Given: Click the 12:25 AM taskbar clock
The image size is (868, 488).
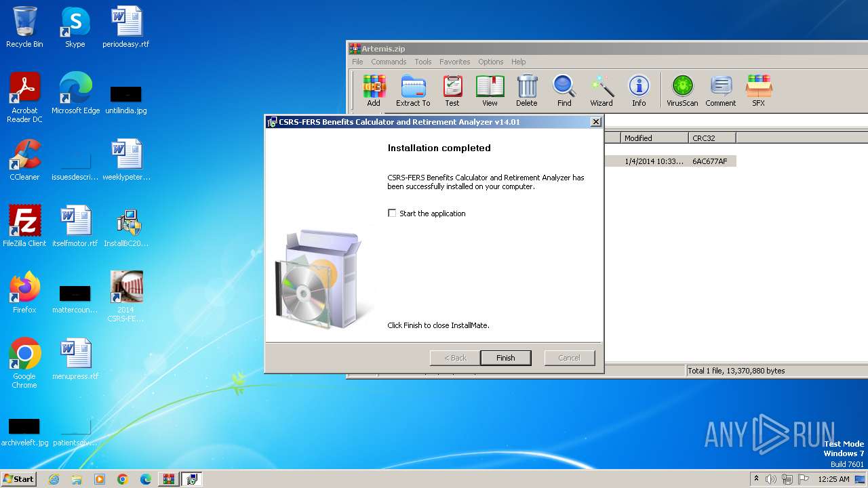Looking at the screenshot, I should pyautogui.click(x=833, y=479).
